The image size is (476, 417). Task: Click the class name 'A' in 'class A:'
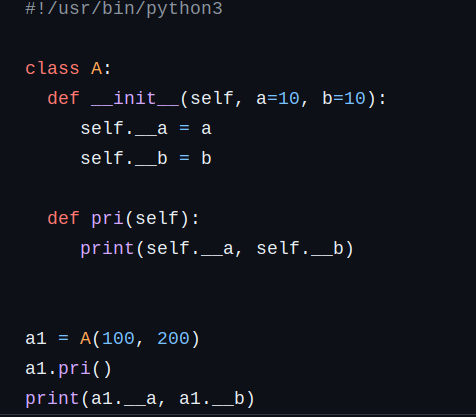click(x=96, y=68)
